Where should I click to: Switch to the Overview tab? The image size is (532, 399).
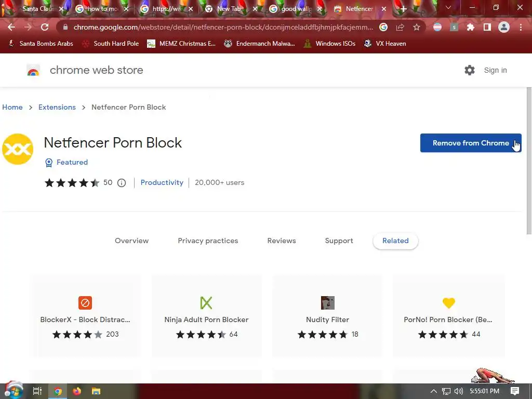pos(131,241)
